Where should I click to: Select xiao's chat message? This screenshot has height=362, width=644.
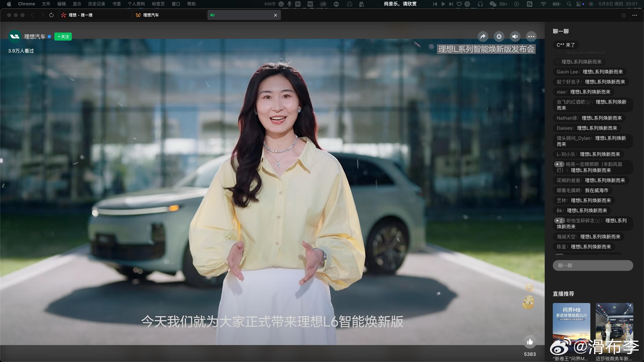coord(583,92)
